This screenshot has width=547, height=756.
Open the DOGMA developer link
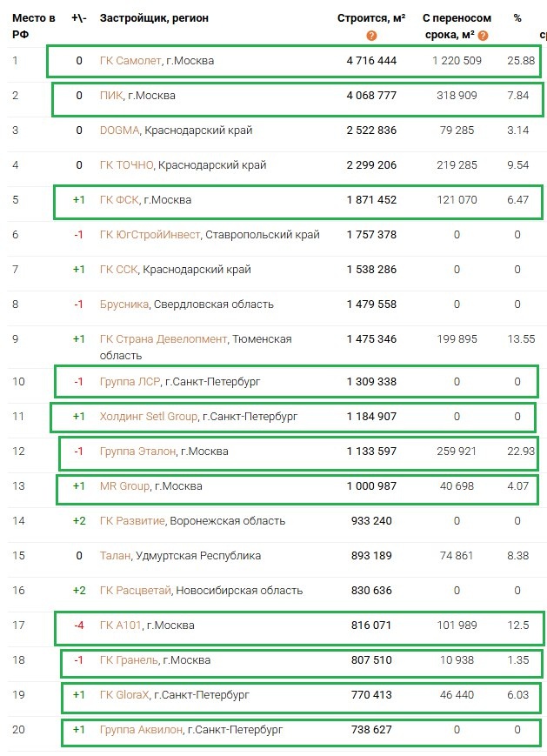click(x=119, y=130)
